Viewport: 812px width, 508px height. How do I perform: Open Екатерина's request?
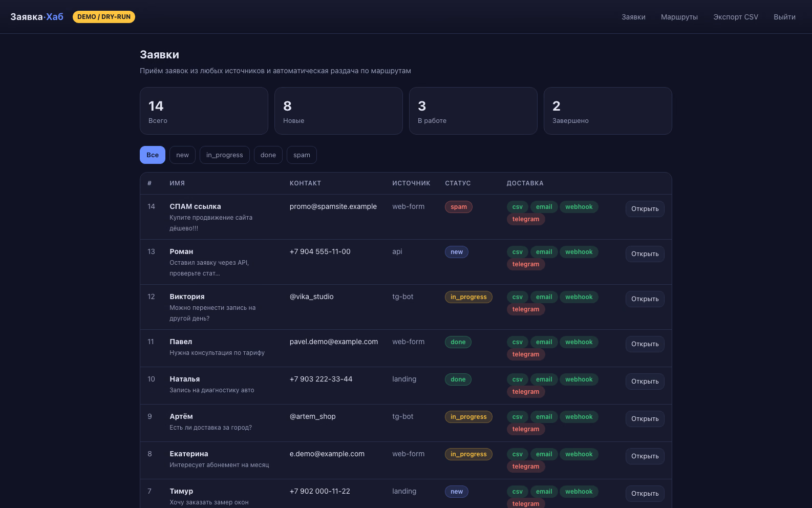pyautogui.click(x=645, y=456)
